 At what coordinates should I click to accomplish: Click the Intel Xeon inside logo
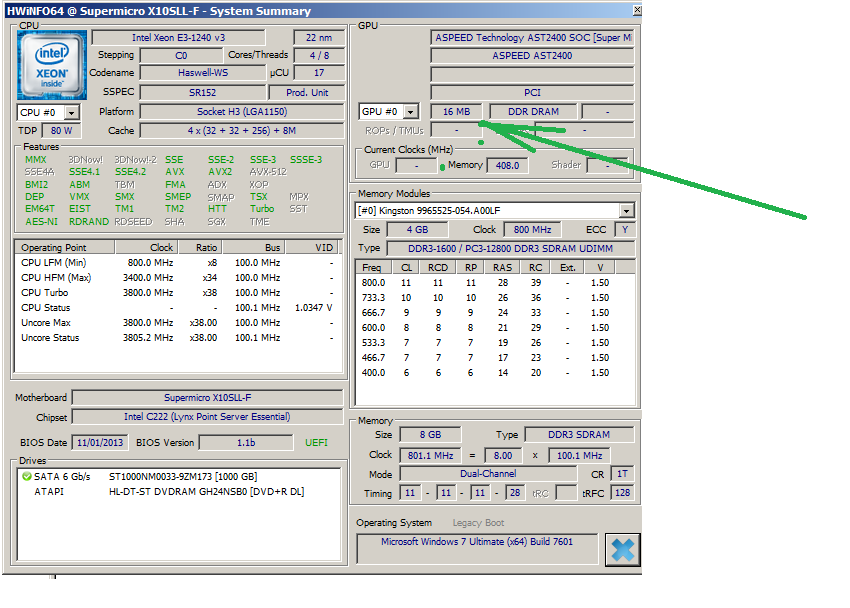(x=51, y=65)
